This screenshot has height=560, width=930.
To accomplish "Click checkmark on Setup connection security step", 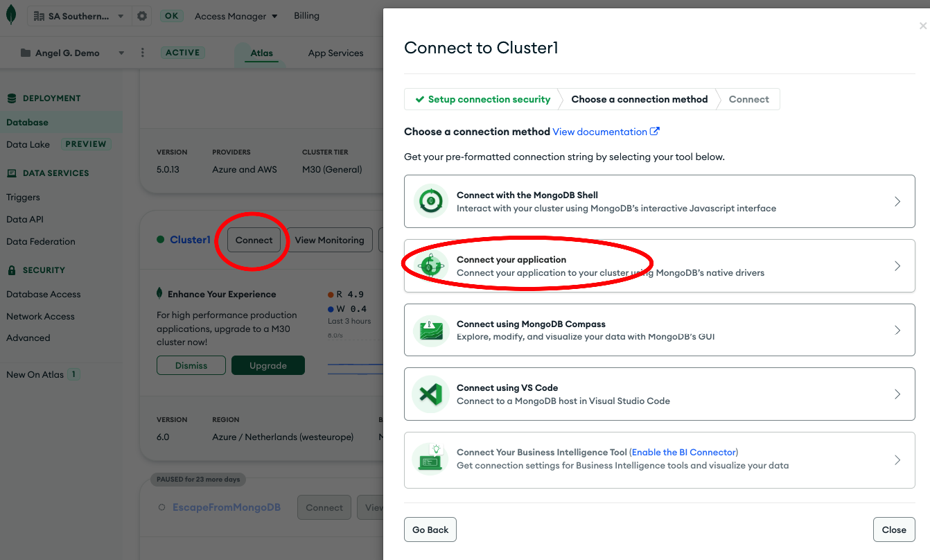I will click(x=419, y=99).
